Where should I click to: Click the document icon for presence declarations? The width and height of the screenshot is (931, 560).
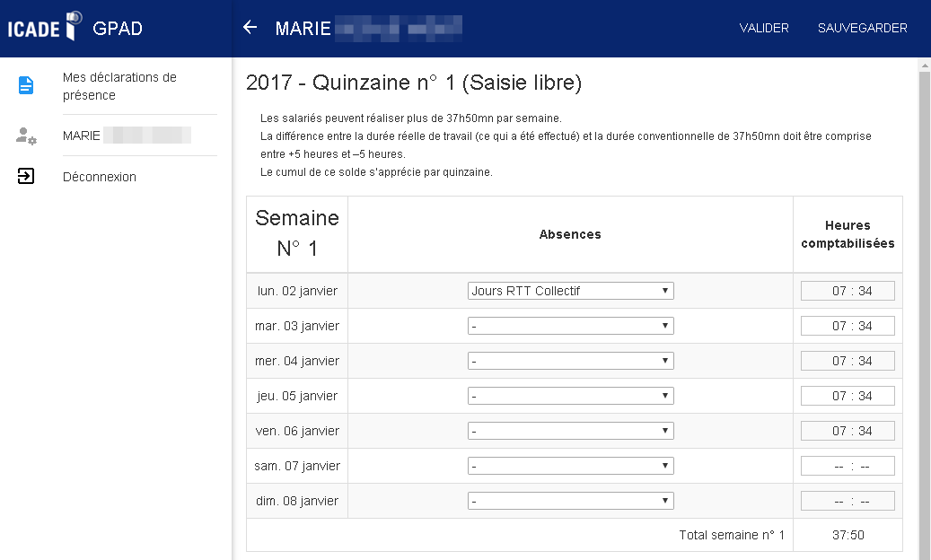(26, 86)
